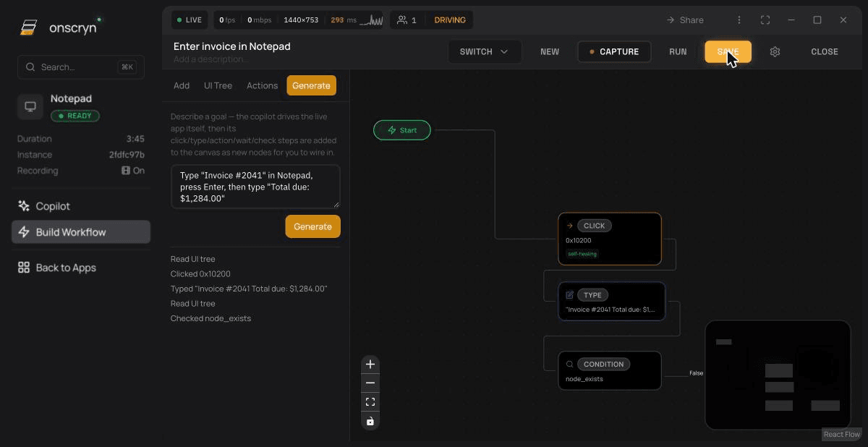This screenshot has height=447, width=868.
Task: Click the React Flow attribution link
Action: click(x=842, y=435)
